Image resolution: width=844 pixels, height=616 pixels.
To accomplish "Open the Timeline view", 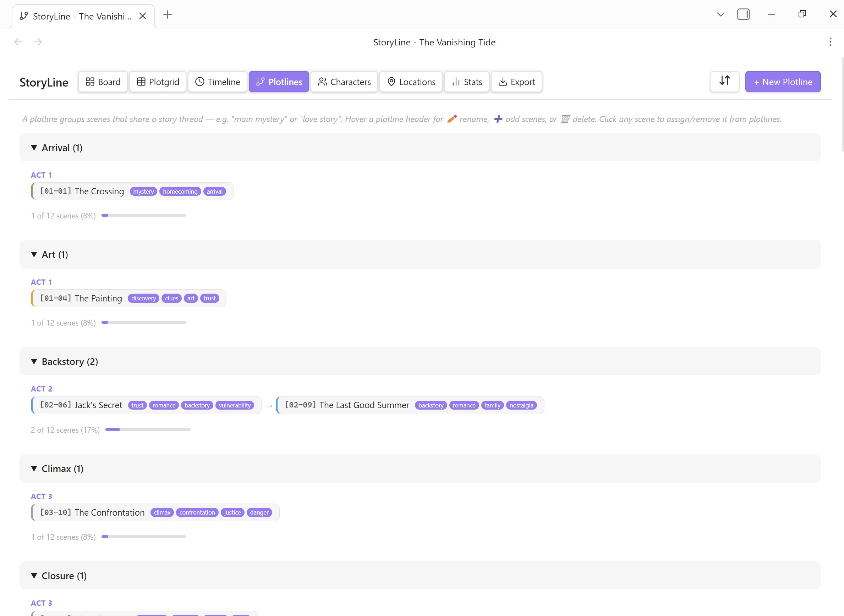I will tap(218, 82).
